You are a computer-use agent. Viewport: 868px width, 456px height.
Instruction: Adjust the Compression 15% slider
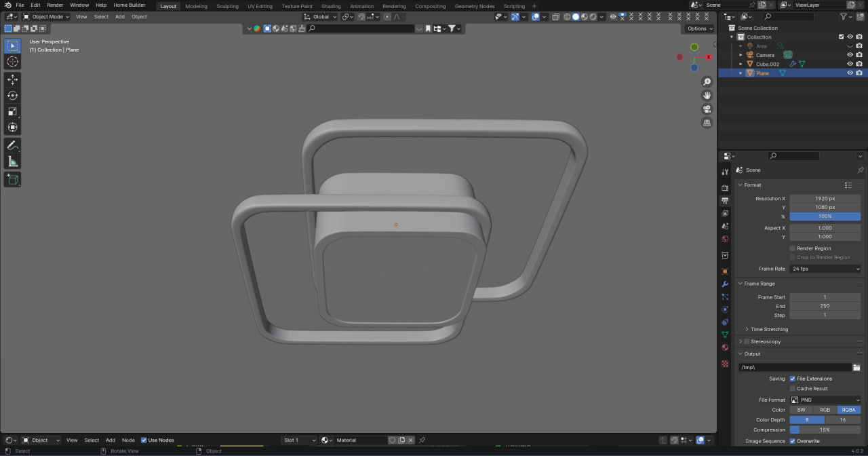(825, 430)
